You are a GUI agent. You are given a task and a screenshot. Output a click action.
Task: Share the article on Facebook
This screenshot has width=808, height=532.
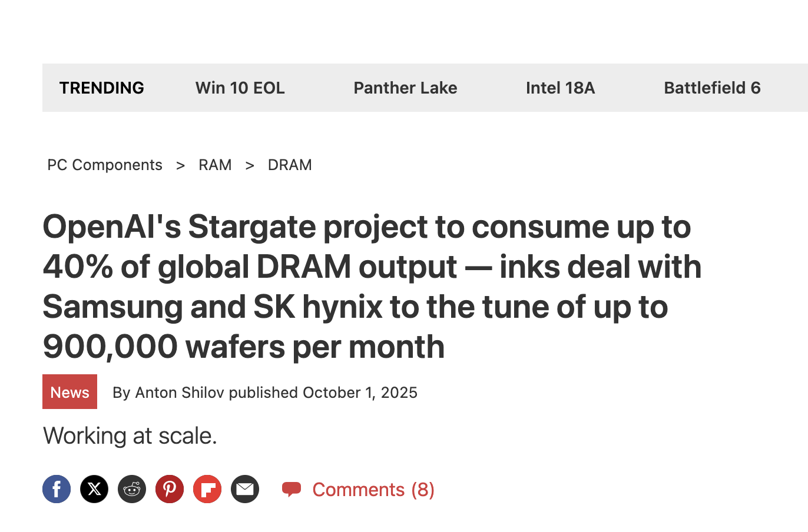pos(57,489)
